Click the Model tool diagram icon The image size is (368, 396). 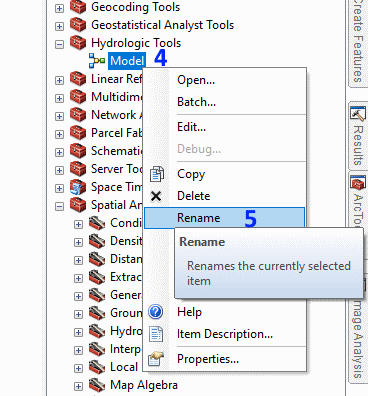97,61
